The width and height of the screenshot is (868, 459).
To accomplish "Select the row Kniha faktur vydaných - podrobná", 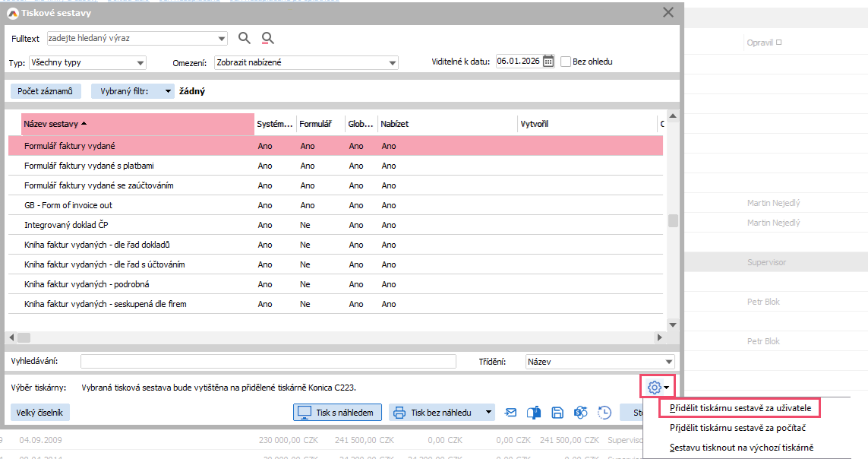I will coord(87,284).
